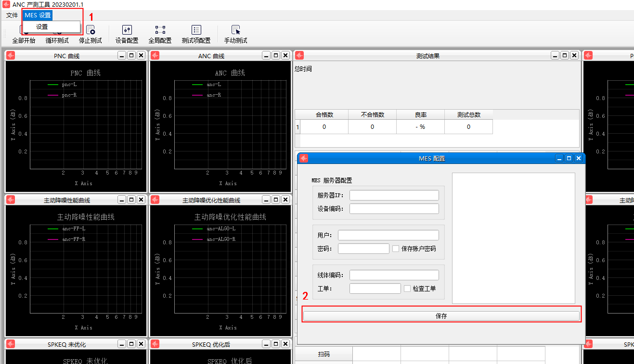Start 手动测试 manual test

tap(235, 35)
